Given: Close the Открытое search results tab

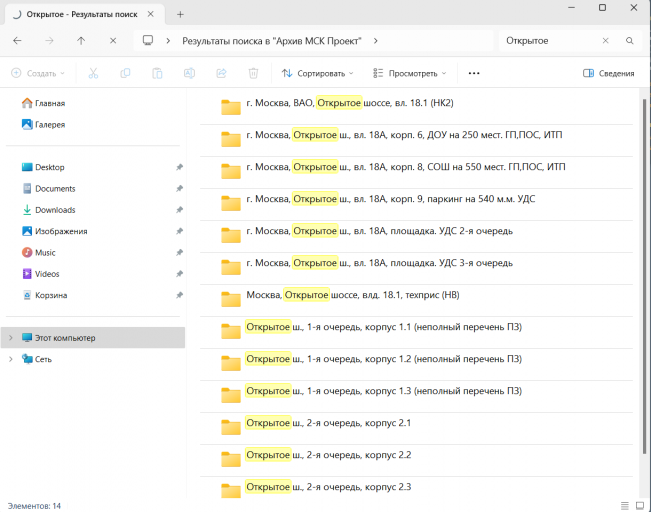Looking at the screenshot, I should [151, 14].
